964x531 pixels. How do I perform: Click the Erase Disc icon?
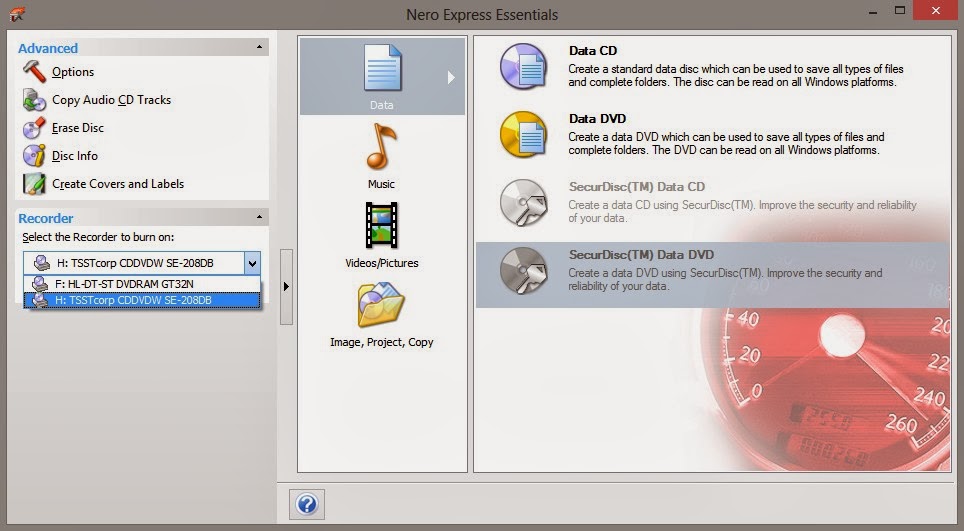[x=34, y=128]
